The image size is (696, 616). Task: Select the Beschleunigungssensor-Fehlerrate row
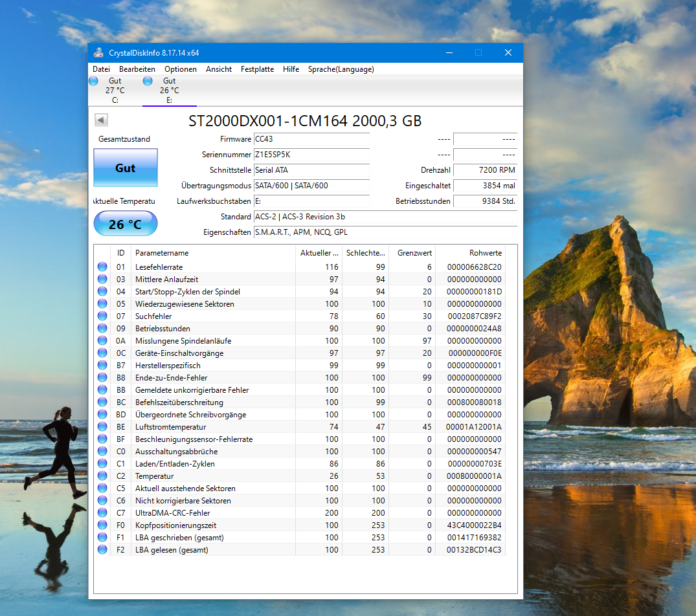click(x=300, y=439)
